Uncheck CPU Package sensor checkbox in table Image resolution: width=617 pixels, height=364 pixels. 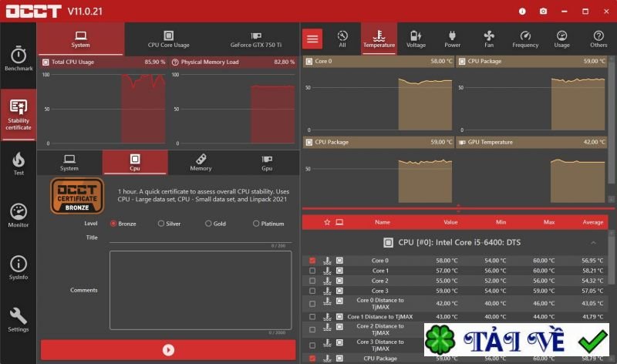pyautogui.click(x=312, y=359)
